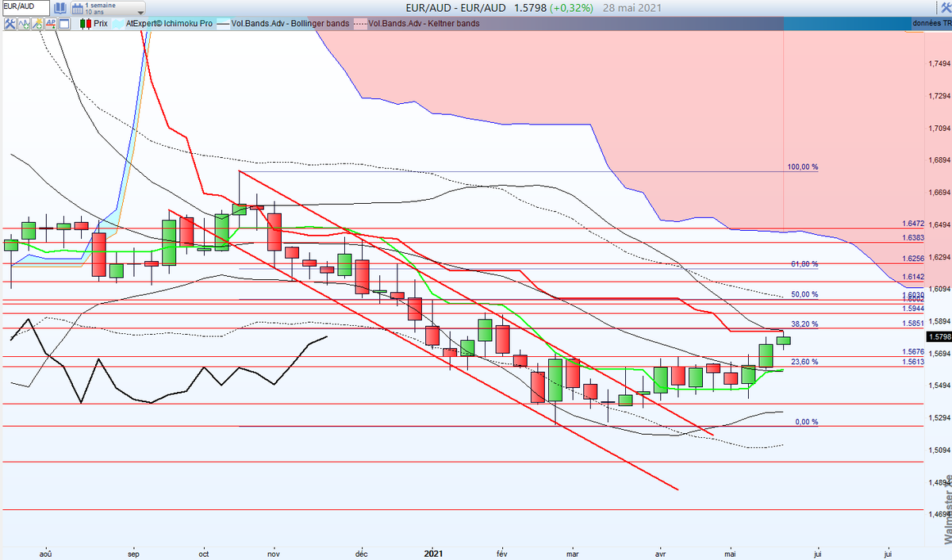Click 1,7094 on the price axis
Viewport: 952px width, 560px height.
click(x=939, y=128)
